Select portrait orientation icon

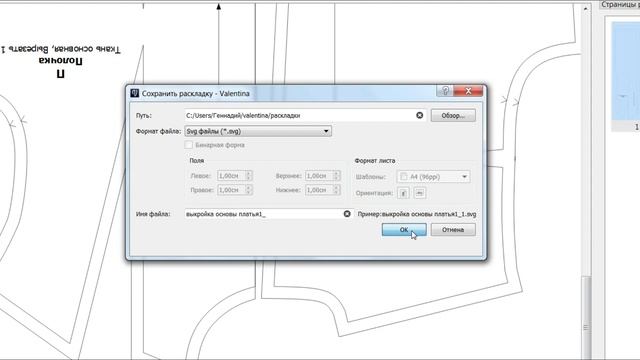point(403,193)
